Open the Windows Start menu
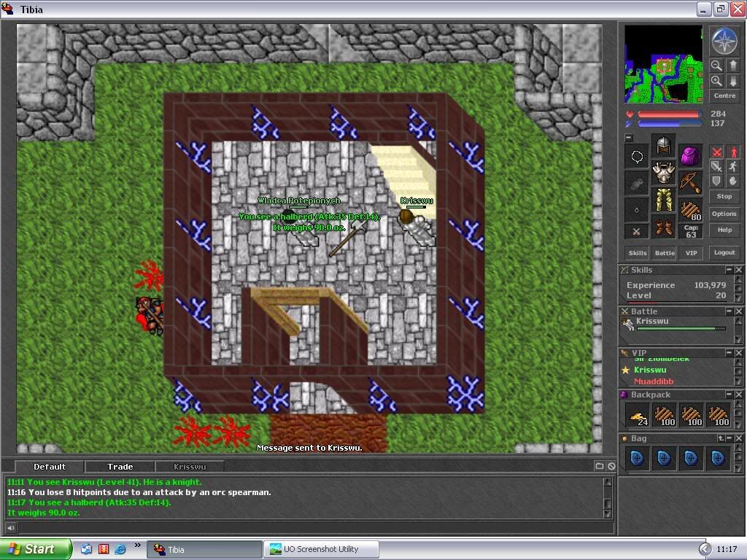747x560 pixels. (35, 549)
